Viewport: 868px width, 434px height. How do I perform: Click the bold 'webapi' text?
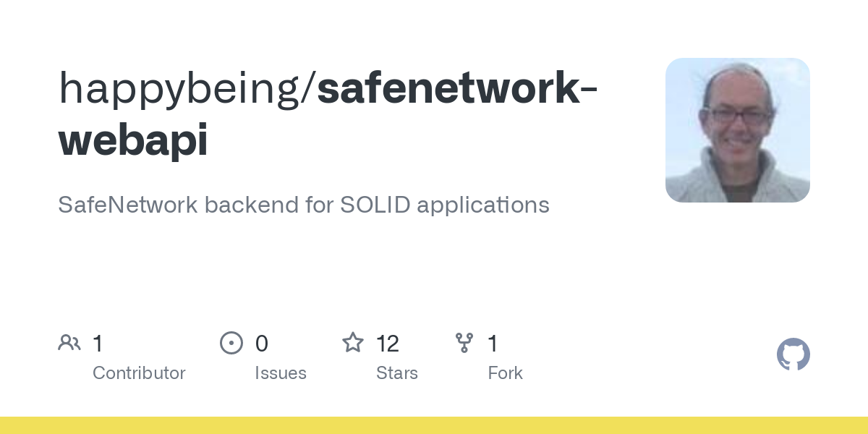coord(133,141)
